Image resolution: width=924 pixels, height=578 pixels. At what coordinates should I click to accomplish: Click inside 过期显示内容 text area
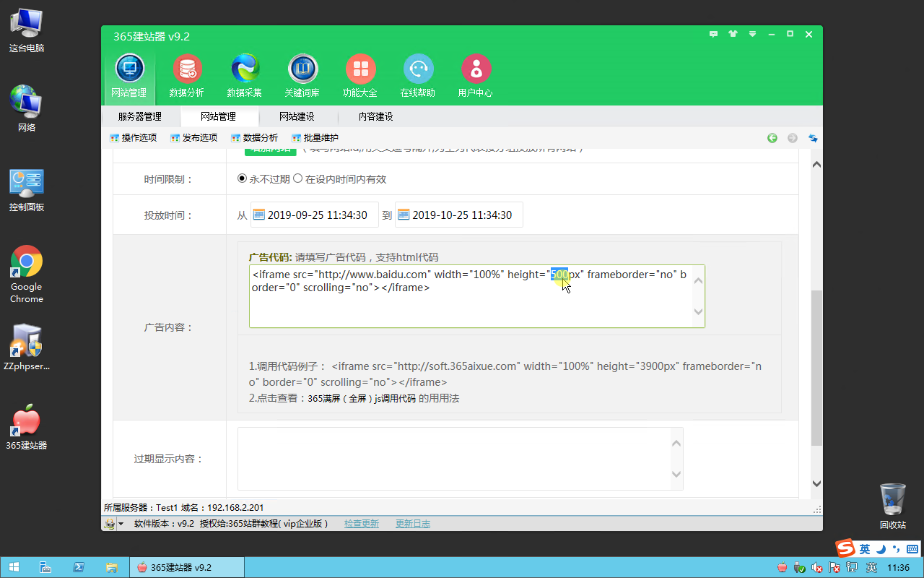tap(460, 459)
